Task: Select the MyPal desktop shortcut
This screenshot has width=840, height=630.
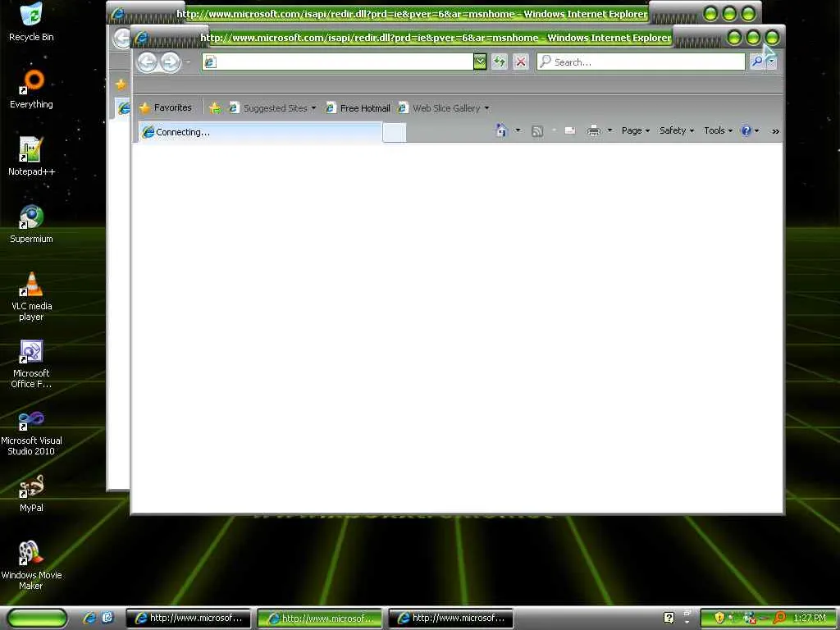Action: pos(31,494)
